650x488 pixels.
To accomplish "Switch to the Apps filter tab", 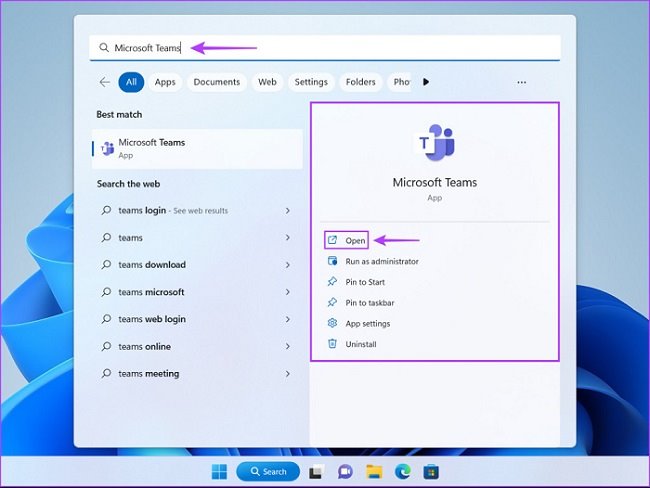I will point(165,82).
